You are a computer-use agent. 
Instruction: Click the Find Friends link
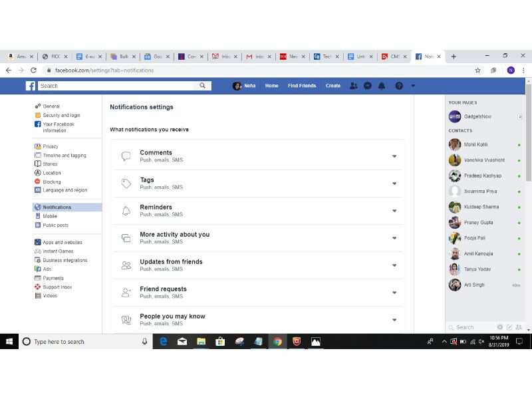[x=302, y=86]
